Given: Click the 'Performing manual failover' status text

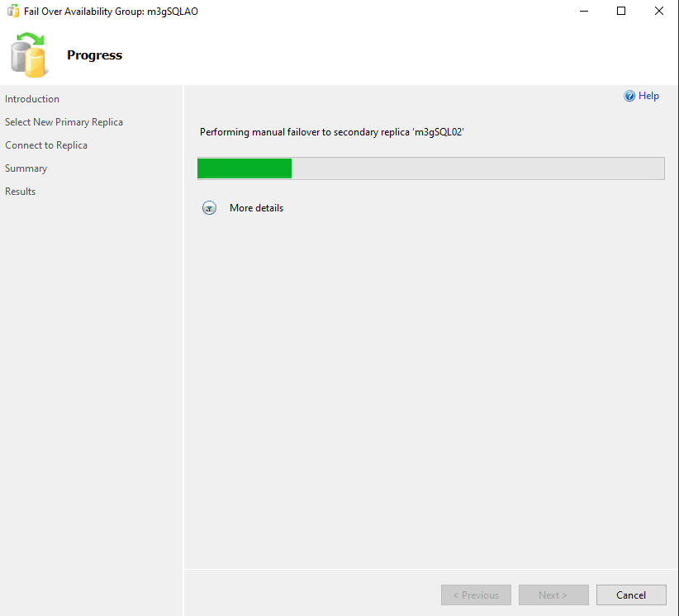Looking at the screenshot, I should pyautogui.click(x=332, y=132).
